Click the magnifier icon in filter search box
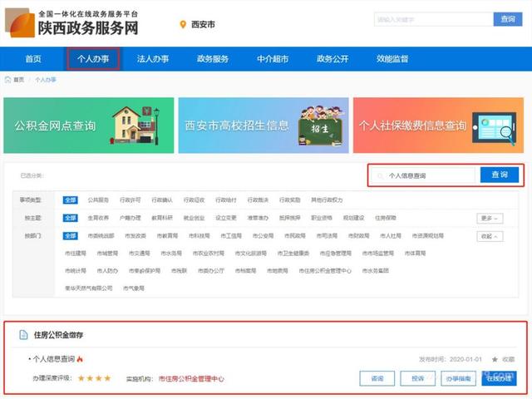 coord(381,176)
